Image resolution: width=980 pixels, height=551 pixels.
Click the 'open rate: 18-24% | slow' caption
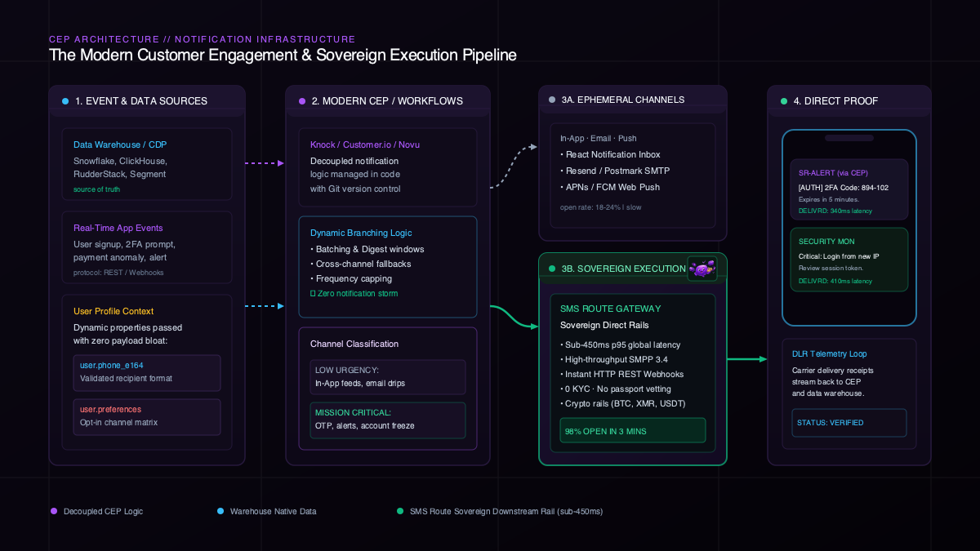coord(603,207)
